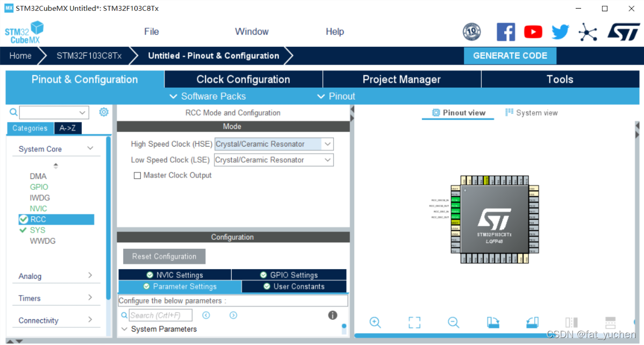Open the YouTube link icon
This screenshot has height=345, width=644.
tap(533, 32)
